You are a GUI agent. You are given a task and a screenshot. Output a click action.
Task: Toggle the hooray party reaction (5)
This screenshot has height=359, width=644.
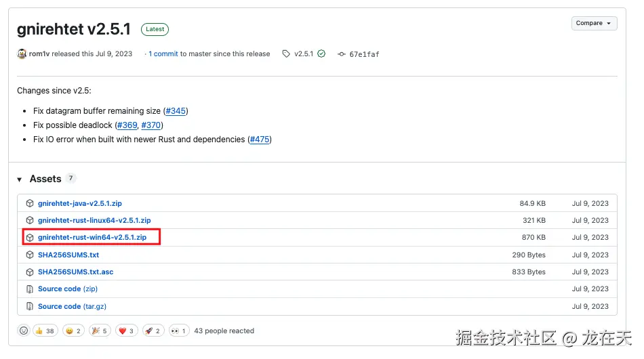tap(100, 331)
